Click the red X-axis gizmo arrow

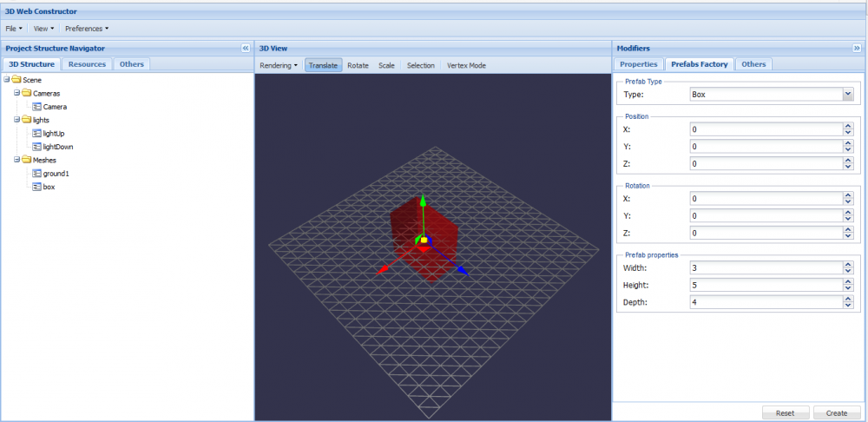[x=382, y=271]
